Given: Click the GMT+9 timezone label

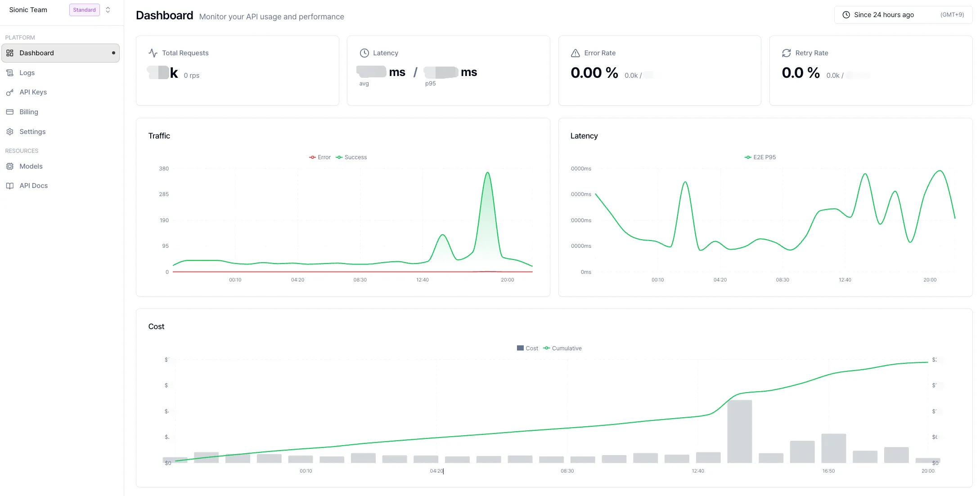Looking at the screenshot, I should 952,15.
